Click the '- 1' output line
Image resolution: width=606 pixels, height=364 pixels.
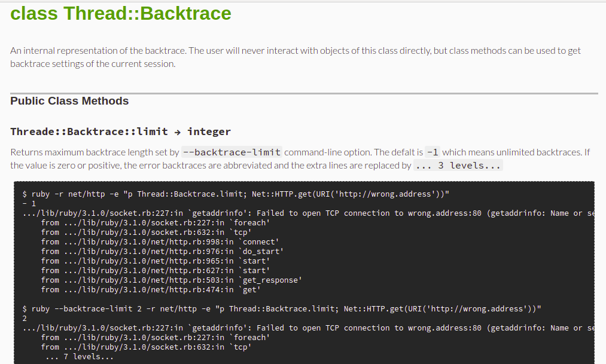click(29, 203)
